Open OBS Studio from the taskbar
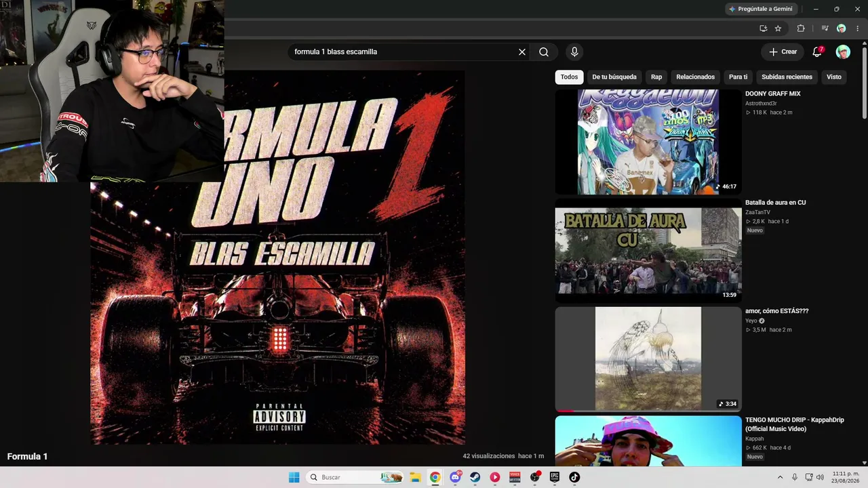868x488 pixels. (535, 477)
